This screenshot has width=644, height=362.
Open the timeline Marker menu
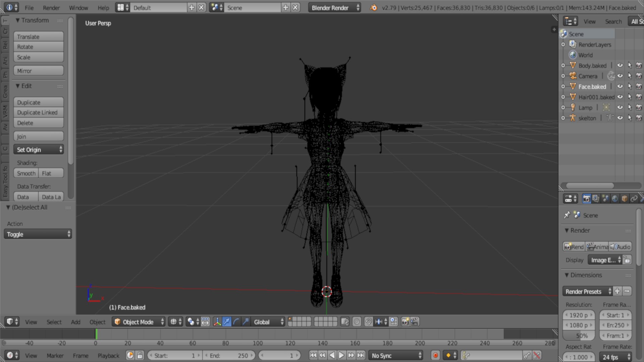[x=55, y=356]
